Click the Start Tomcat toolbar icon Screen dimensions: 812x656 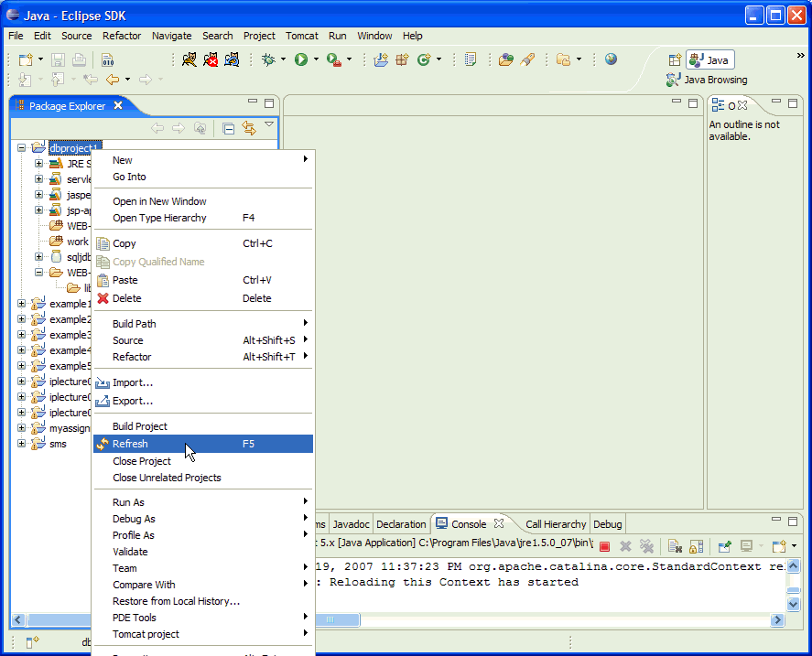(x=189, y=59)
